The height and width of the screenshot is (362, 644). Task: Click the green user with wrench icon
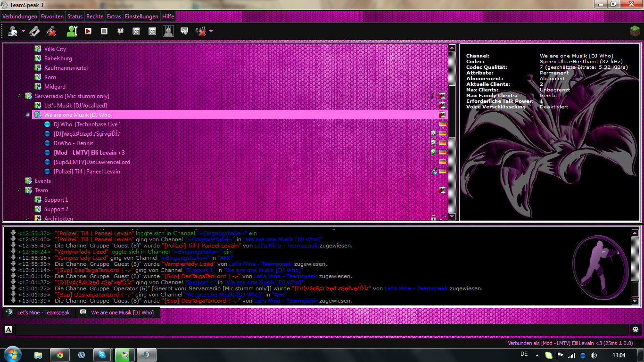pos(72,31)
